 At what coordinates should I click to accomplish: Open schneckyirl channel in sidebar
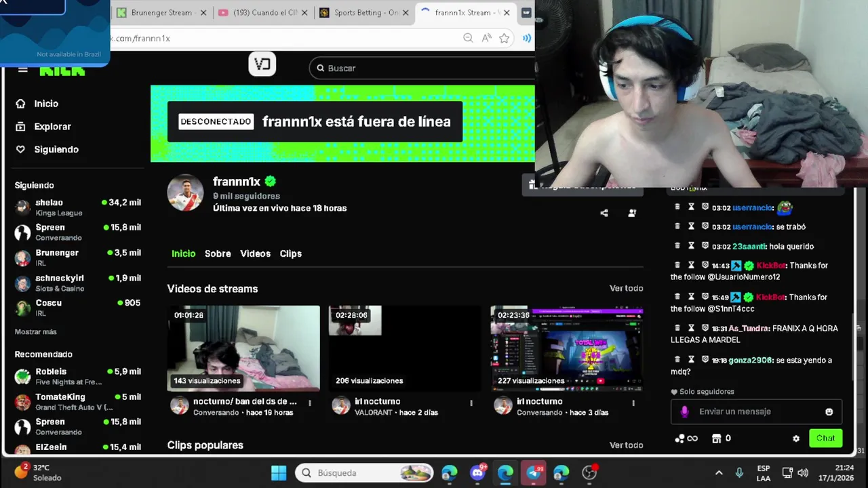78,283
